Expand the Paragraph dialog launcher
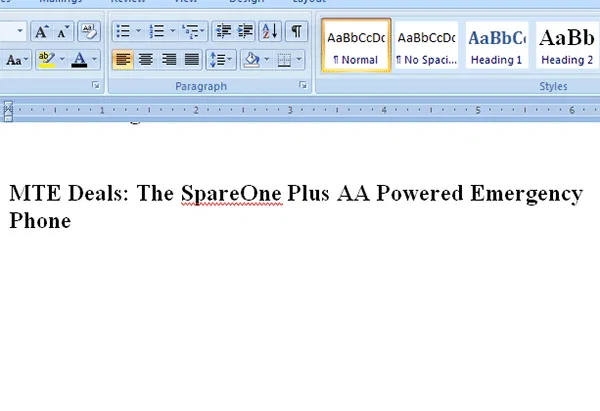Viewport: 600px width, 411px height. click(302, 87)
